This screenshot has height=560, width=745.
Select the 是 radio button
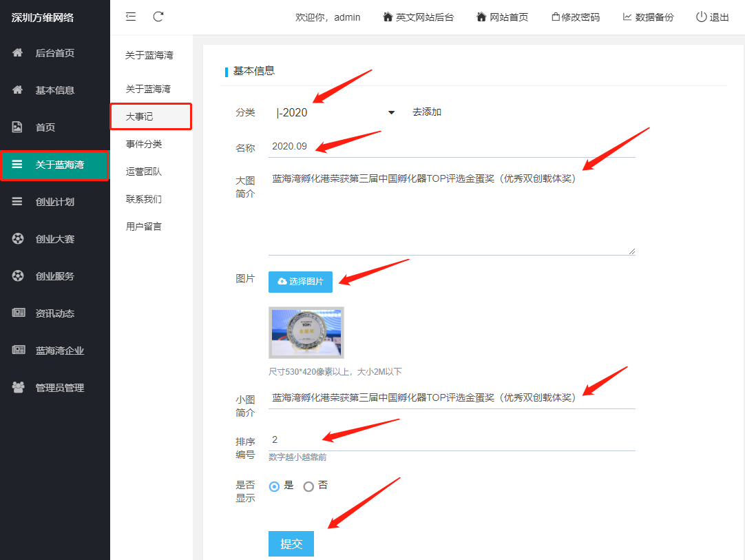pos(275,486)
